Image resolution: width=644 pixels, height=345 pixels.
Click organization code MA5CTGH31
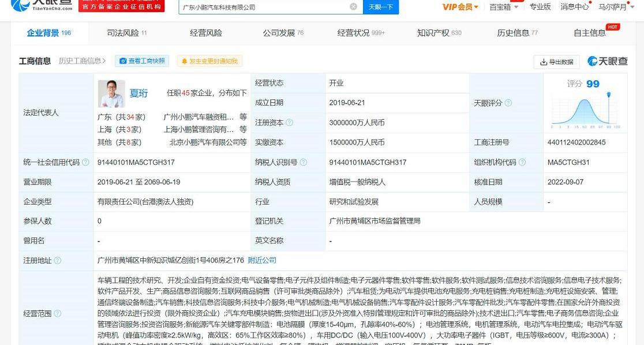(x=568, y=162)
